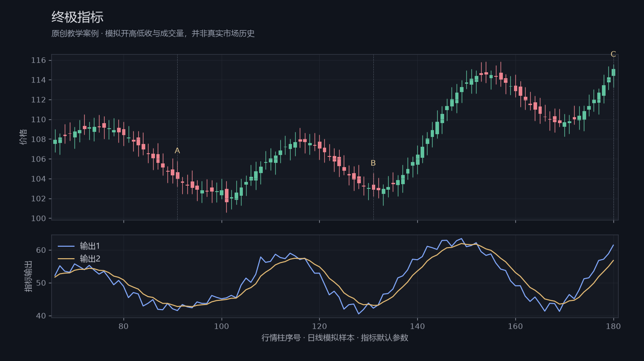Click the 指标输出 axis title
The width and height of the screenshot is (644, 361).
28,276
